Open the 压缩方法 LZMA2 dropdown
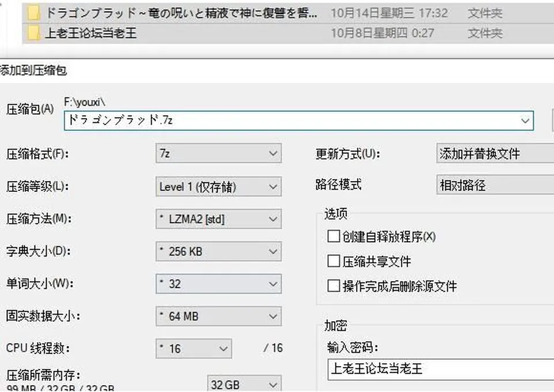 click(218, 219)
